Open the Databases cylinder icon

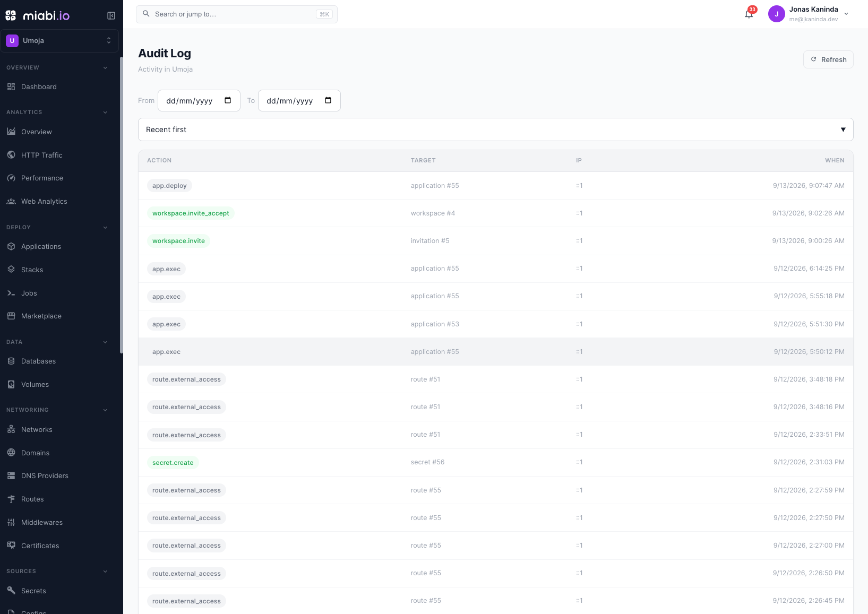point(11,361)
